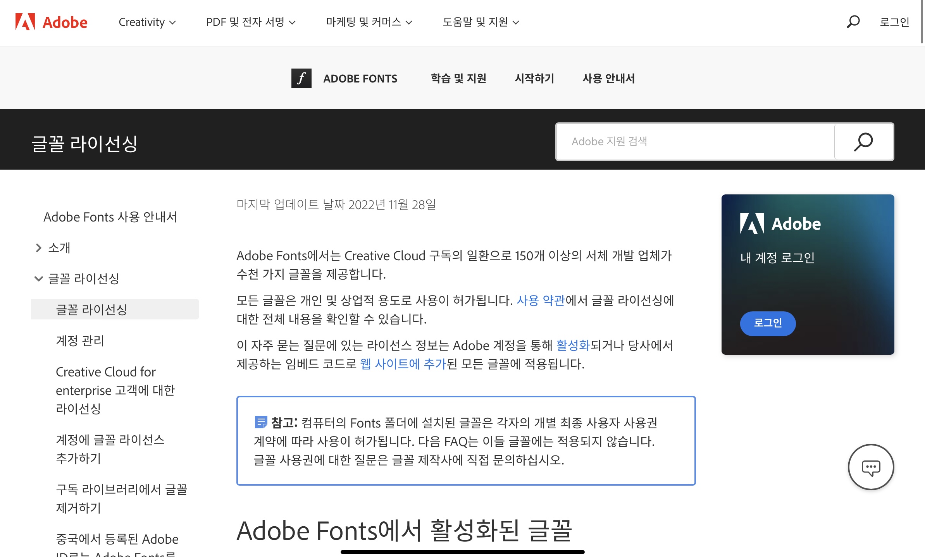Viewport: 925px width, 560px height.
Task: Click the Adobe Fonts f logo icon
Action: pyautogui.click(x=301, y=78)
